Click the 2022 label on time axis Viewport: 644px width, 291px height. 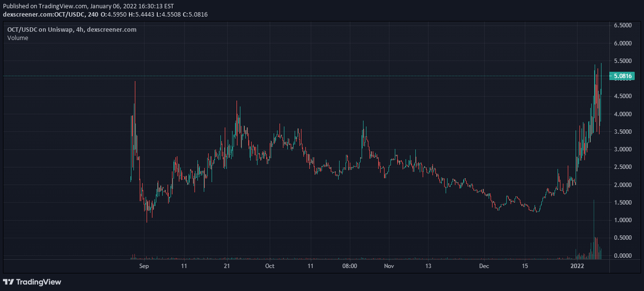click(x=577, y=266)
